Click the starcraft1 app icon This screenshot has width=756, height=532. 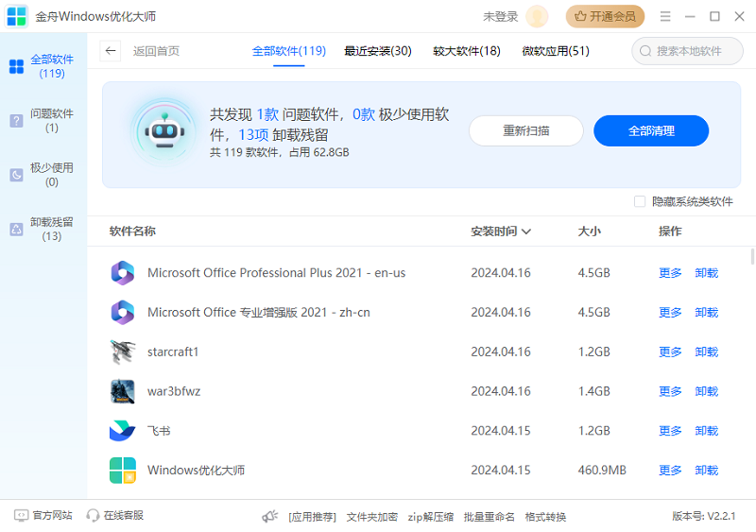click(123, 352)
